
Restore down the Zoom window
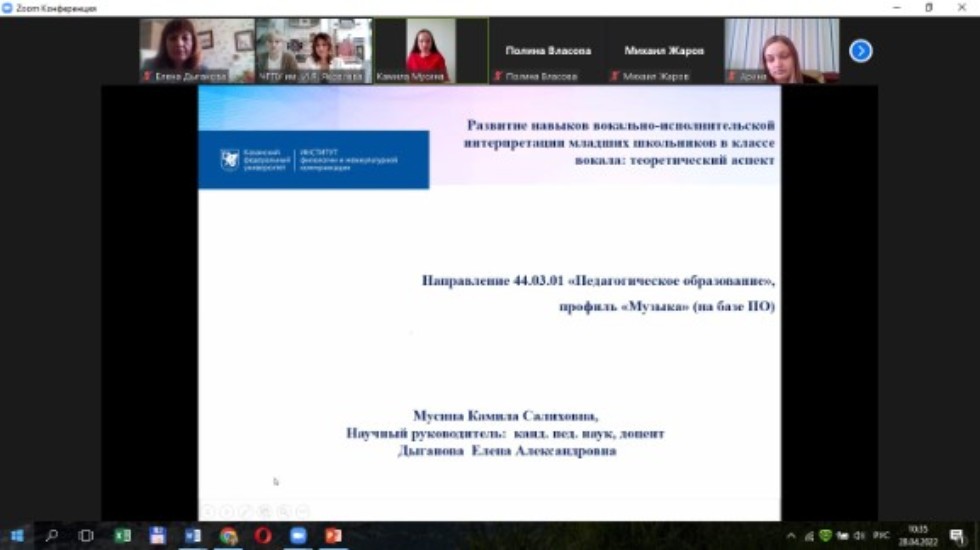click(x=929, y=8)
